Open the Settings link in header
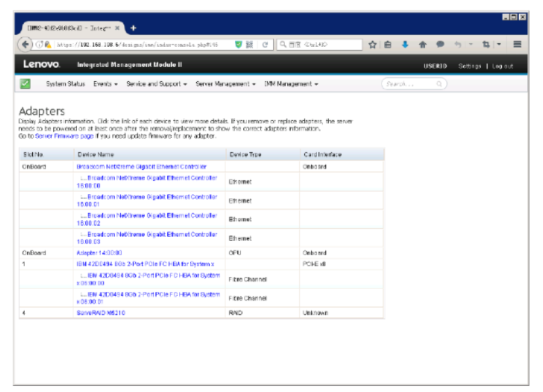 [x=470, y=66]
